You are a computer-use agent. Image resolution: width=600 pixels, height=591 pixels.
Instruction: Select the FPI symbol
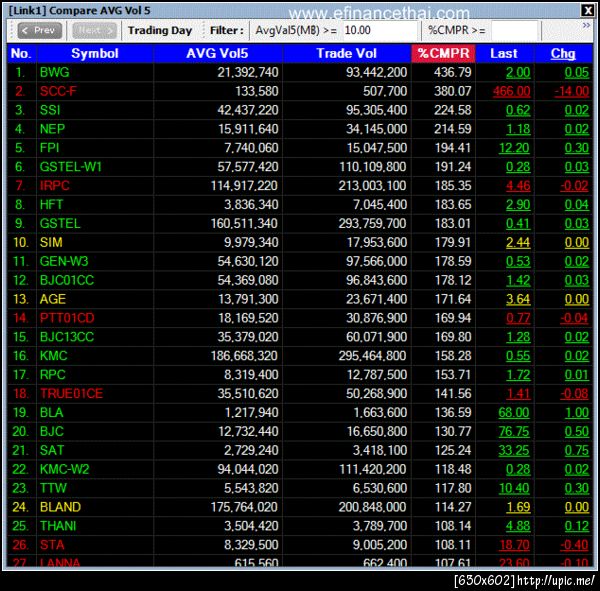click(x=50, y=148)
